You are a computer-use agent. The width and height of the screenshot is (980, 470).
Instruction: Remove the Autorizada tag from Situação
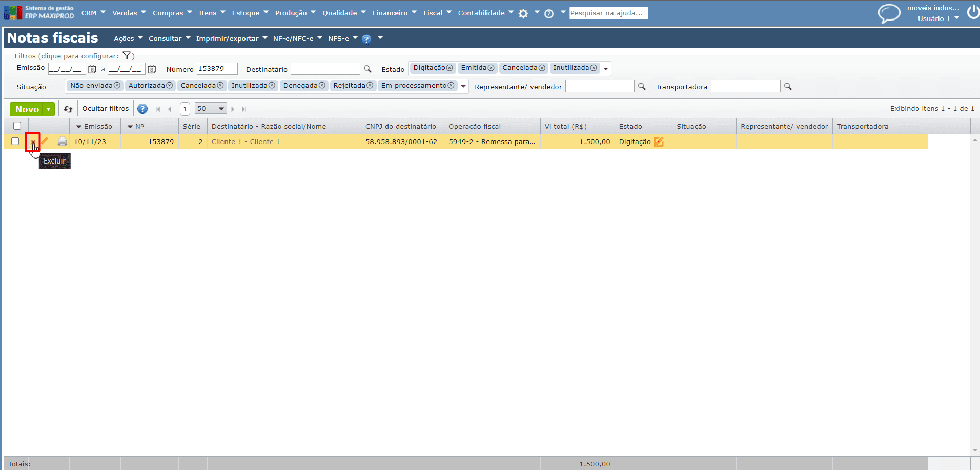169,86
